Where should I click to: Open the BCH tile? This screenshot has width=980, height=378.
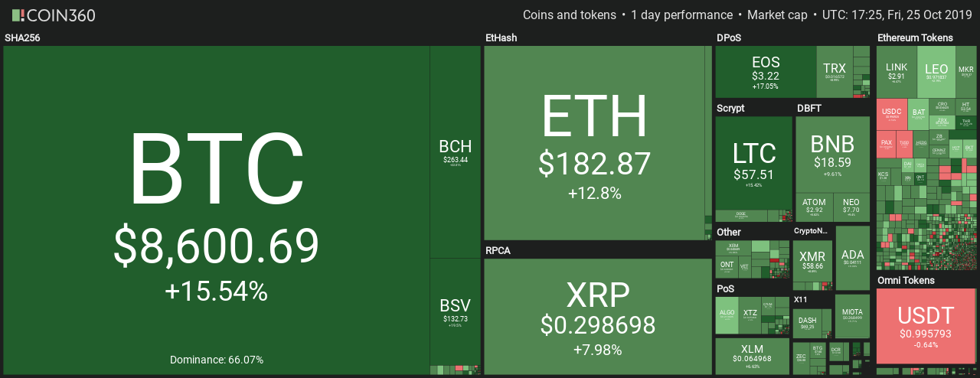pyautogui.click(x=456, y=152)
